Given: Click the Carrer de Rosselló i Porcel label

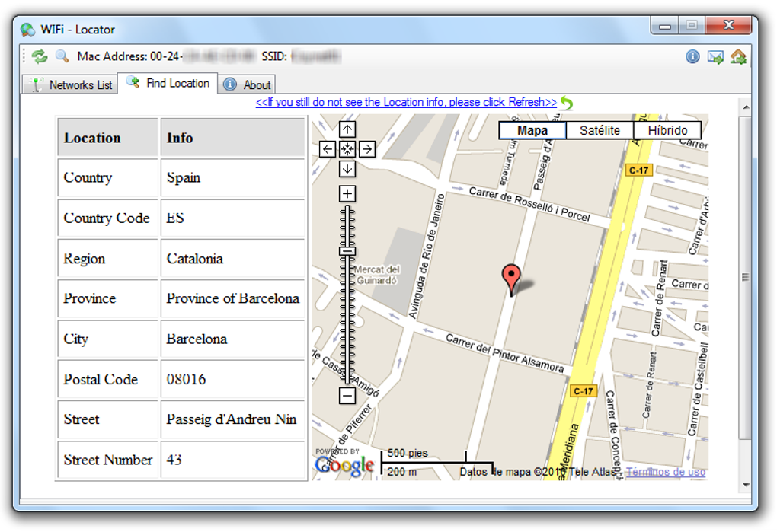Looking at the screenshot, I should click(529, 204).
